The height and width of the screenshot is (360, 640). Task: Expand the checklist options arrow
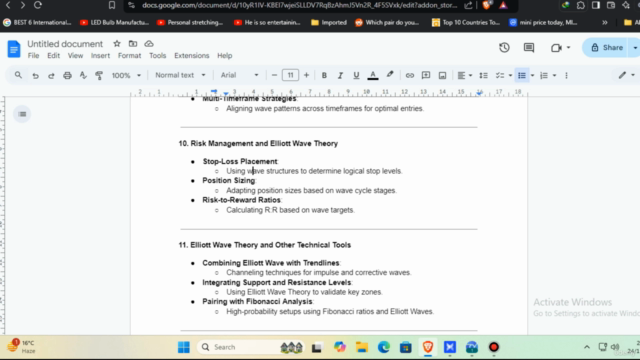click(x=510, y=76)
